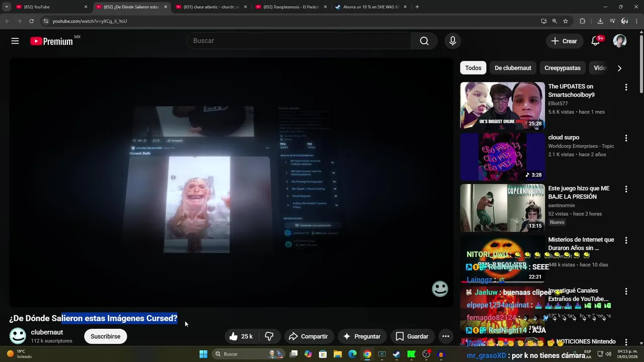Open options for Este juego hizo que
The image size is (644, 362).
626,190
